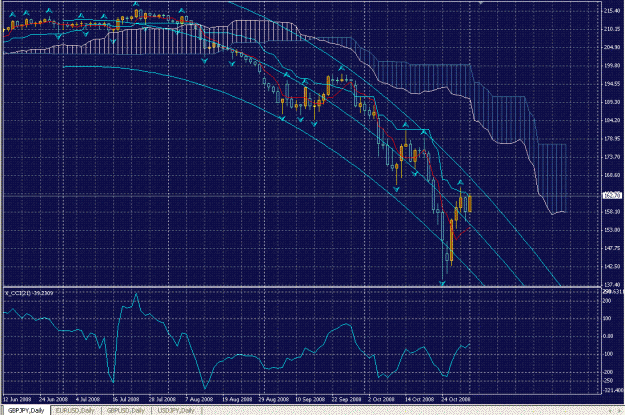Click the 142.50 price scale value
This screenshot has width=625, height=415.
pos(612,266)
